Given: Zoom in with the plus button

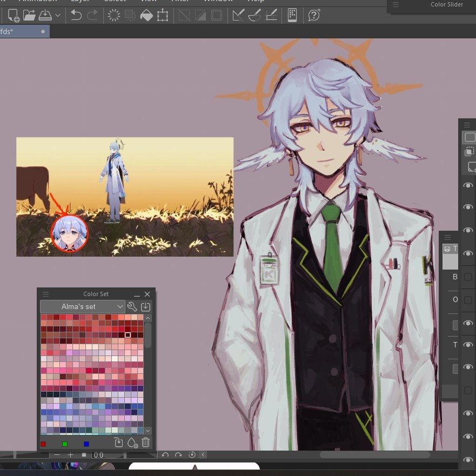Looking at the screenshot, I should [x=70, y=455].
